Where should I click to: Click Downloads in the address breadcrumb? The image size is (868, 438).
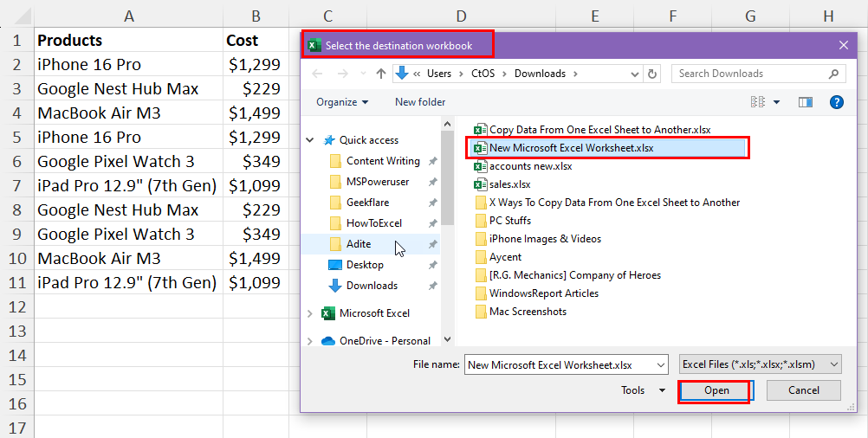pos(540,74)
